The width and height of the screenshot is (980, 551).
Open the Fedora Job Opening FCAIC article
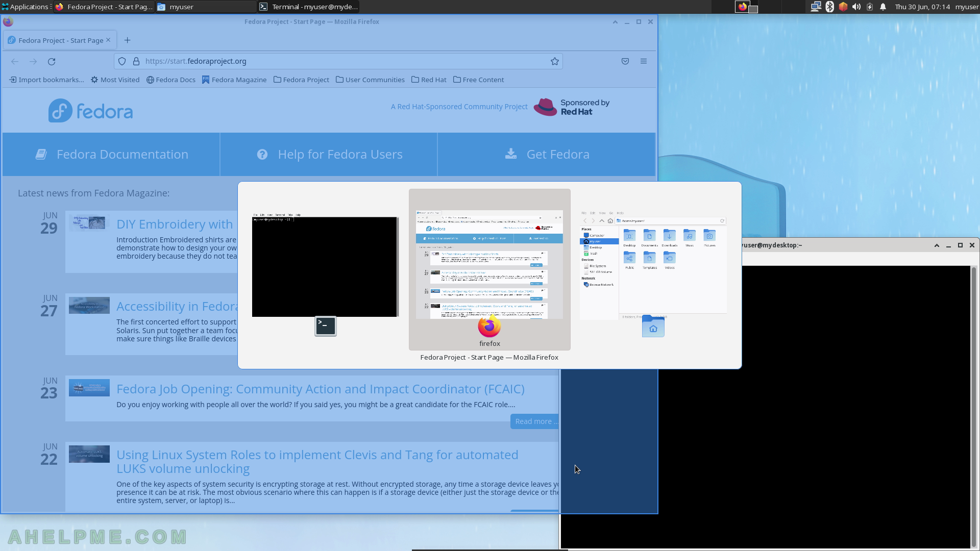coord(320,389)
